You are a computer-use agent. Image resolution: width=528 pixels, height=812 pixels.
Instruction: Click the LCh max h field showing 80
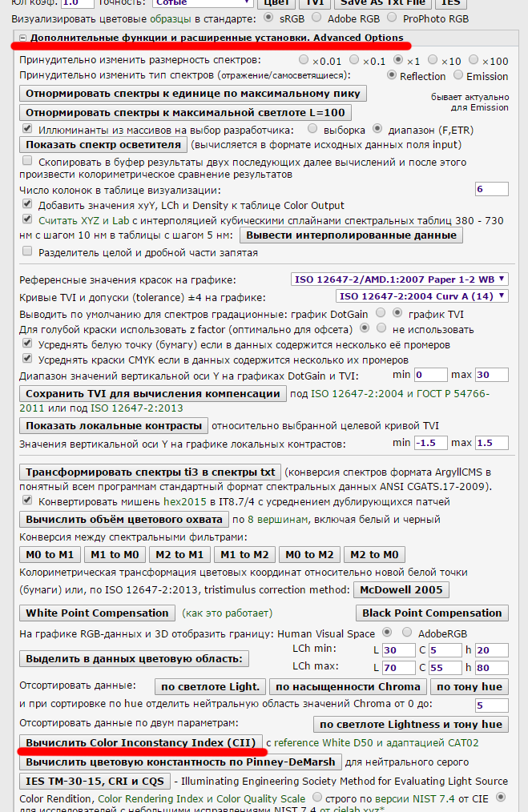492,668
